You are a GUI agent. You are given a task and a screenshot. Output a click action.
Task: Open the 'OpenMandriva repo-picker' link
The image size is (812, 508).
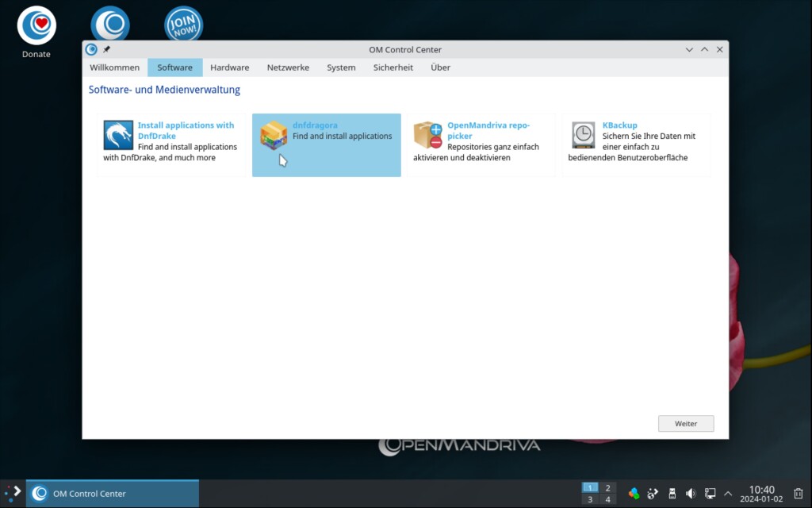pyautogui.click(x=488, y=130)
